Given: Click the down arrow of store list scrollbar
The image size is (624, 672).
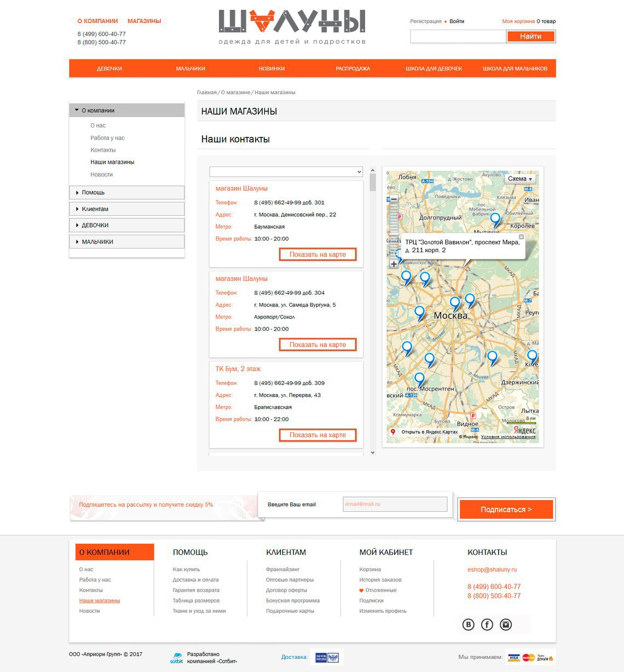Looking at the screenshot, I should [x=373, y=452].
